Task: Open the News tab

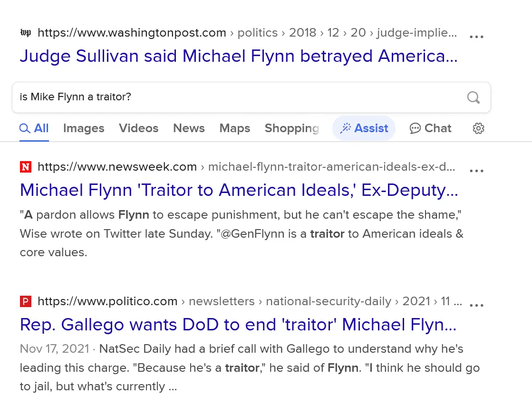Action: (189, 128)
